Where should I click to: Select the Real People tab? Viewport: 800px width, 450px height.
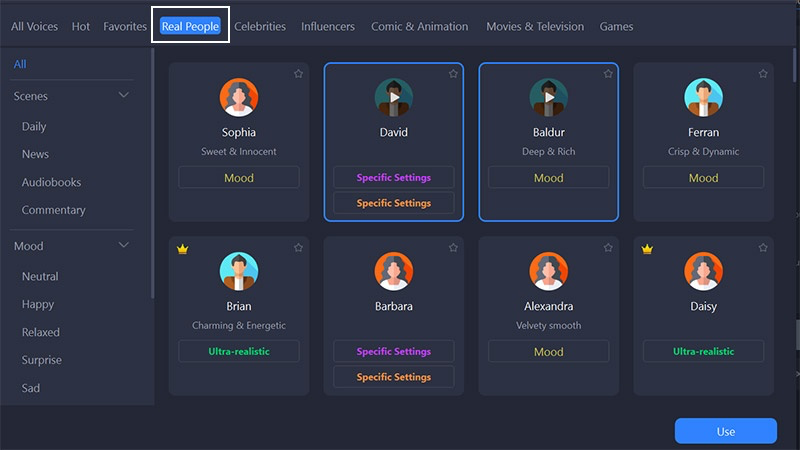point(190,27)
